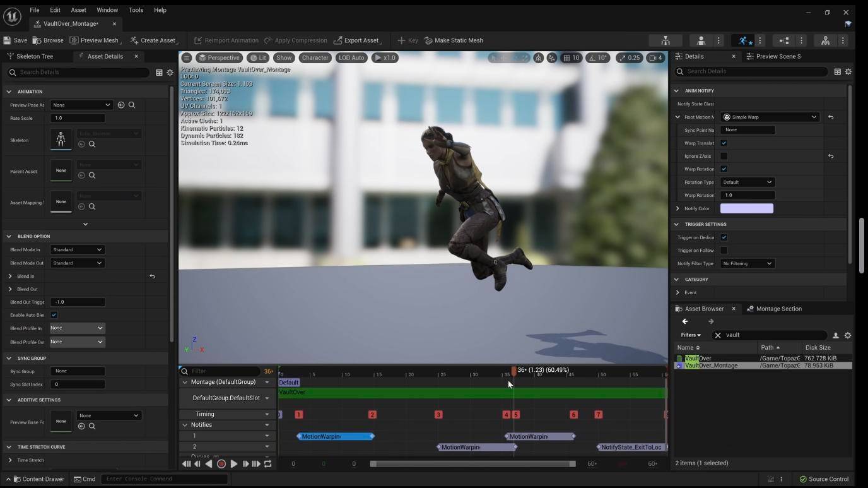Screen dimensions: 868x488
Task: Click Make Static Mesh icon
Action: pos(428,40)
